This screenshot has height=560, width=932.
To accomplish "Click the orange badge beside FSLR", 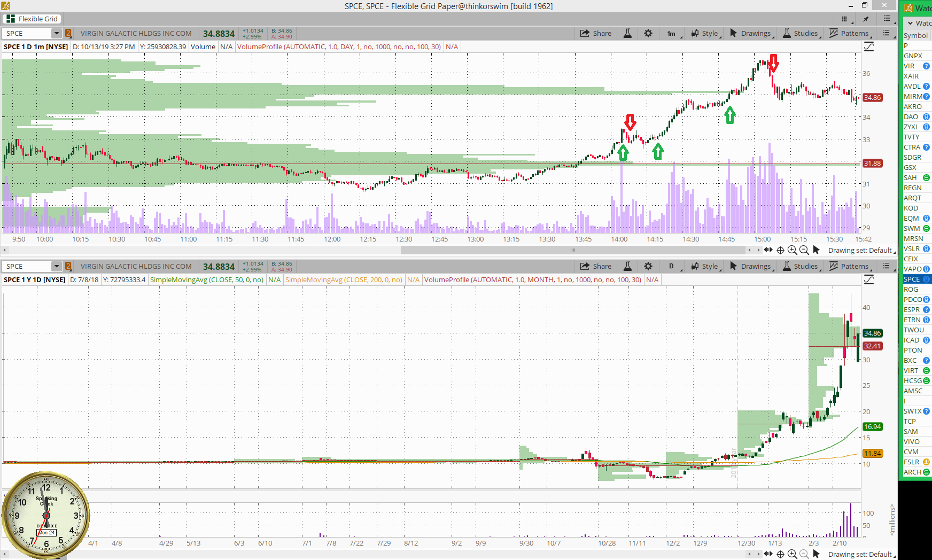I will pos(926,462).
